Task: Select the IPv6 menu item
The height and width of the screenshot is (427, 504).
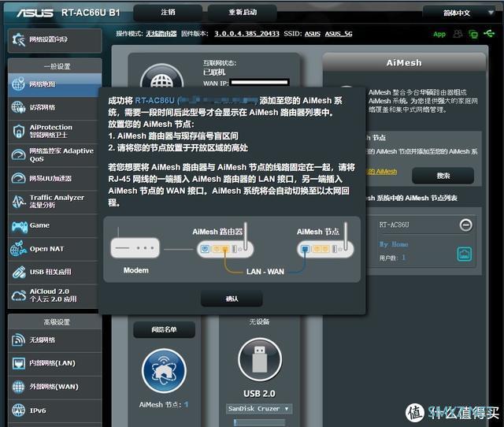Action: click(x=53, y=410)
